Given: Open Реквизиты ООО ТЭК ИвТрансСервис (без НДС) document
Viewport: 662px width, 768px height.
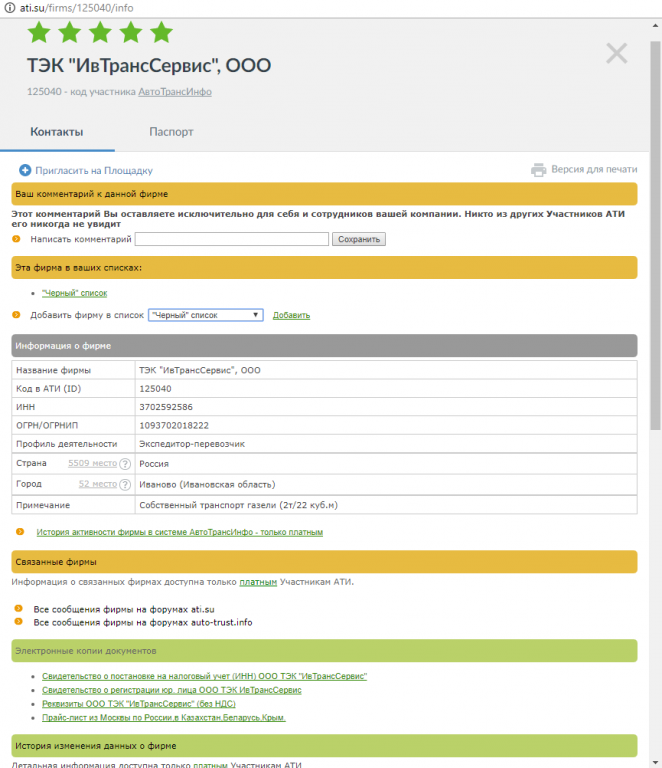Looking at the screenshot, I should pos(139,703).
